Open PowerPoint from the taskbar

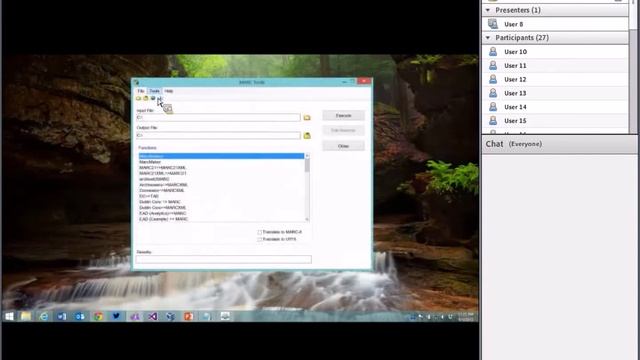[x=188, y=316]
